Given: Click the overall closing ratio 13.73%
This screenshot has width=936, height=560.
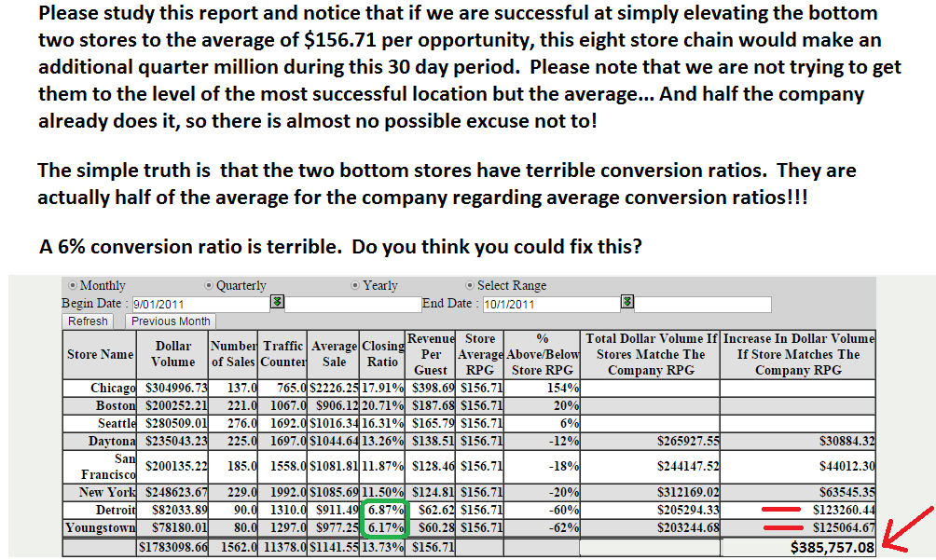Looking at the screenshot, I should pos(382,548).
